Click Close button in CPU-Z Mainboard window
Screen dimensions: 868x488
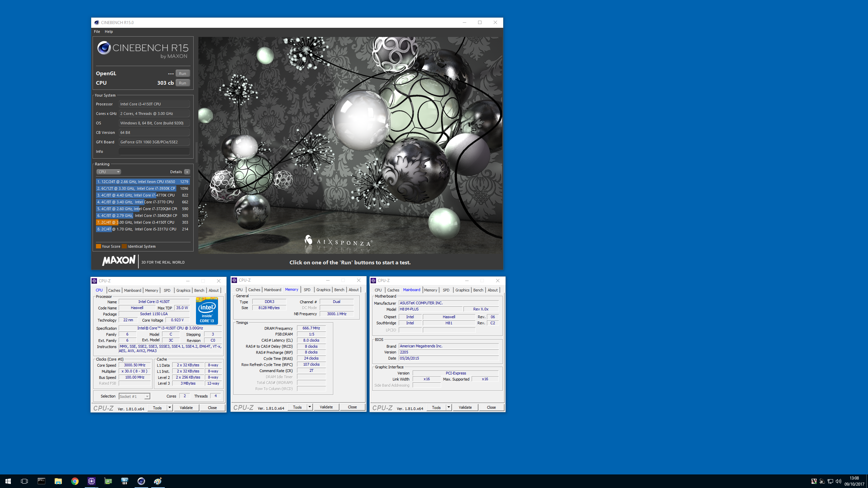[x=491, y=407]
